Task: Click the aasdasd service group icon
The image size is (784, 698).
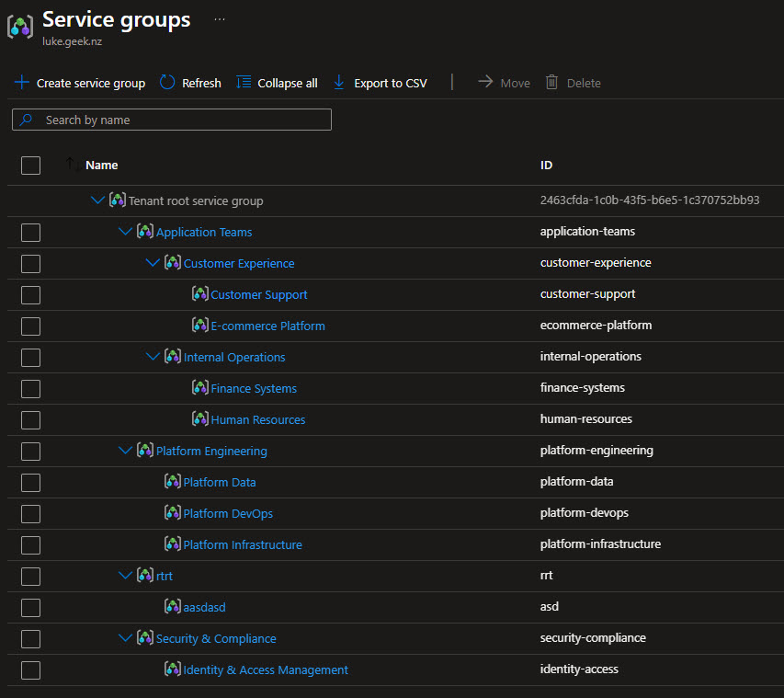Action: (173, 606)
